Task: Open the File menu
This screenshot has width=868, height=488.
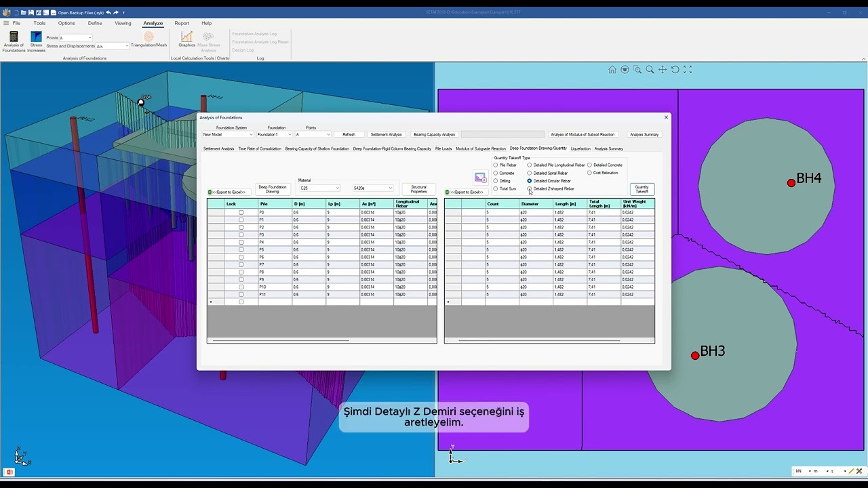Action: click(16, 23)
